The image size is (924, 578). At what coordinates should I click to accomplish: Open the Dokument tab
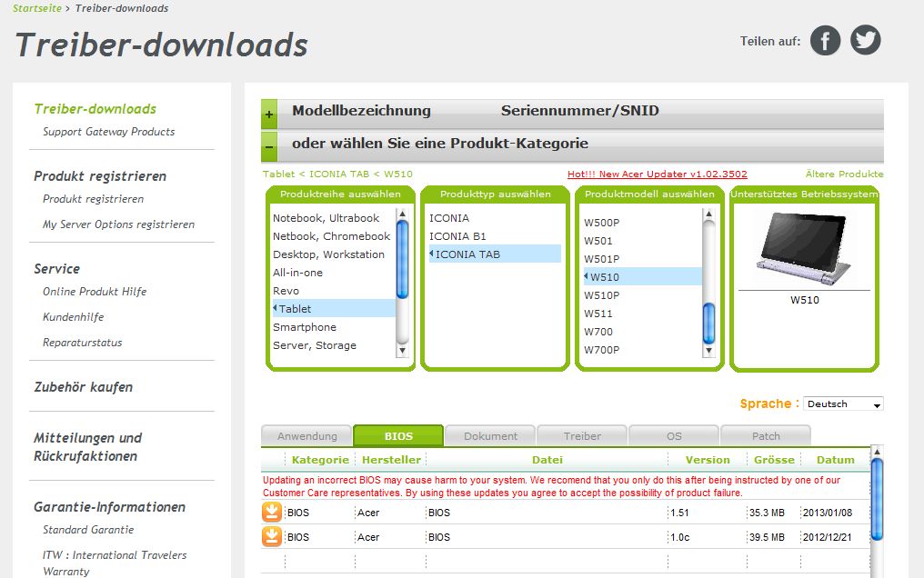coord(490,436)
